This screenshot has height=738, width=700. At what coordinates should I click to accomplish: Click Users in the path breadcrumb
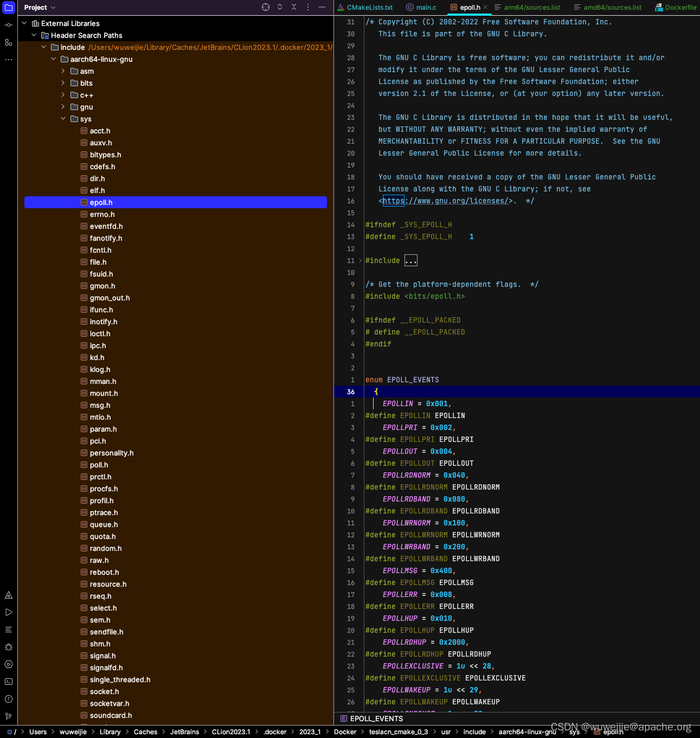38,732
